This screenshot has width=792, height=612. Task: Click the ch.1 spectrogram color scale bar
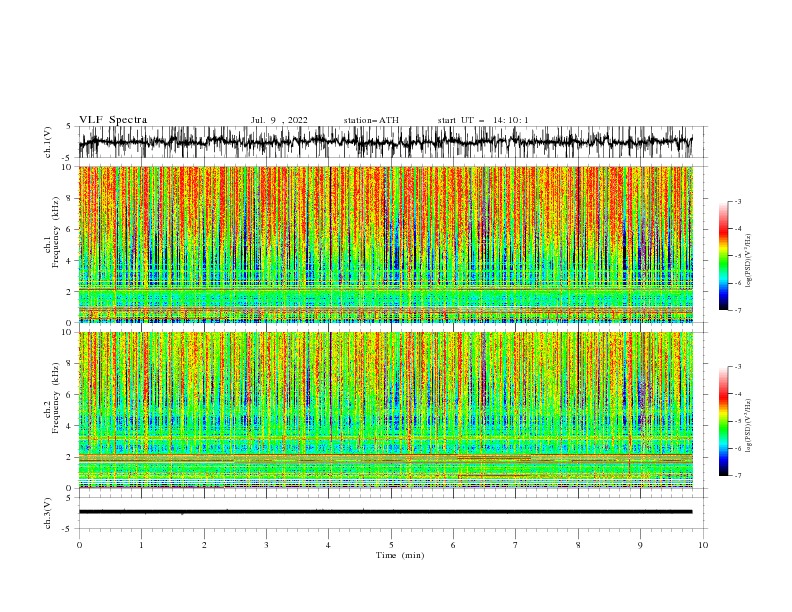[723, 256]
